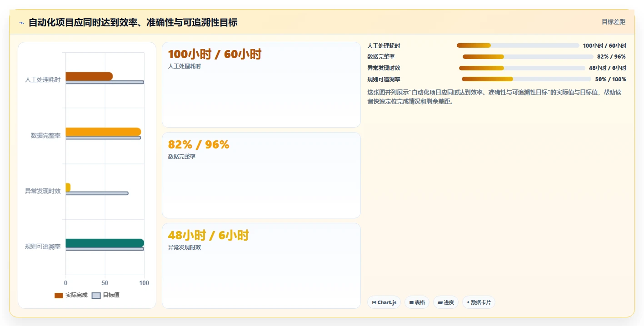Click 规则可追溯率 label in progress list

point(384,79)
